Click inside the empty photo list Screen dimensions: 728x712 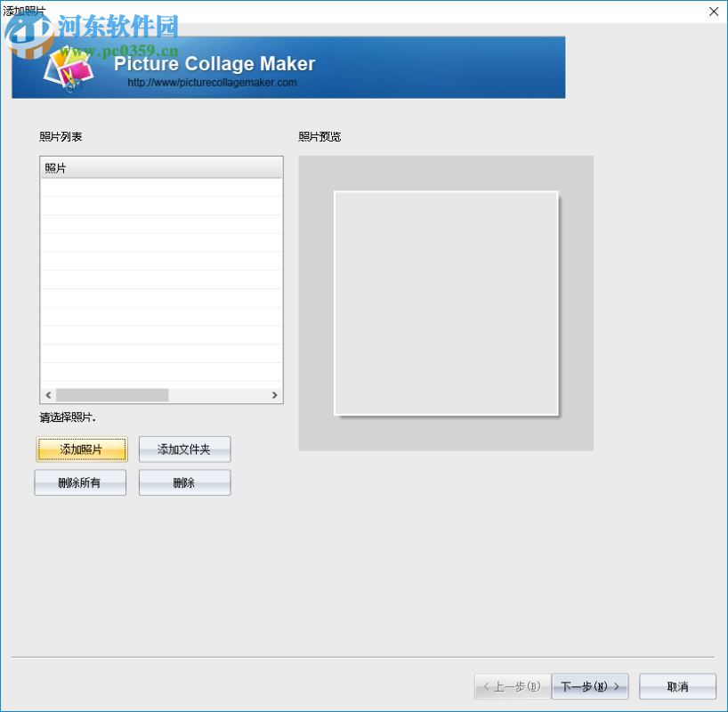click(160, 285)
